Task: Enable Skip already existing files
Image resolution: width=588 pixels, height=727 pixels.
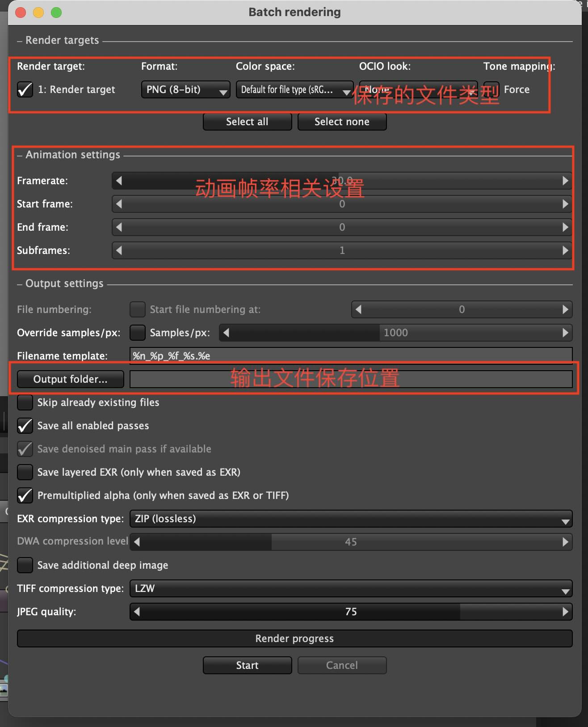Action: 25,402
